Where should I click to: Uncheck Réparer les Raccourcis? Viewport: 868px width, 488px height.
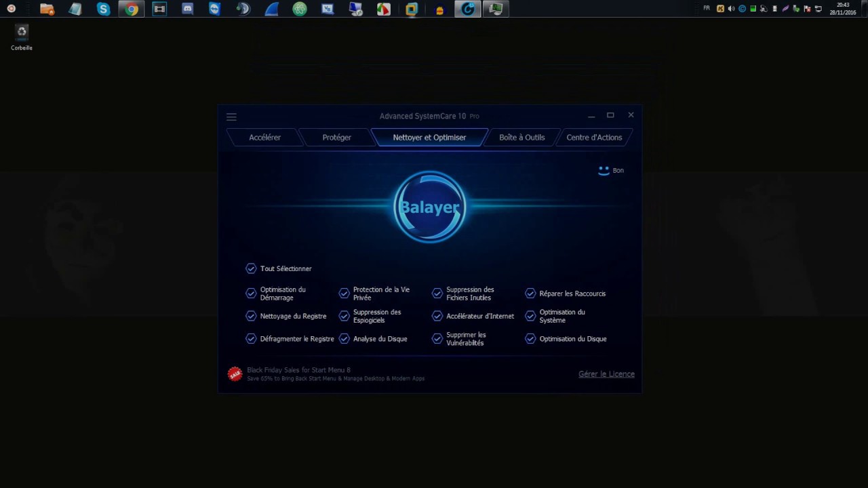click(x=530, y=293)
